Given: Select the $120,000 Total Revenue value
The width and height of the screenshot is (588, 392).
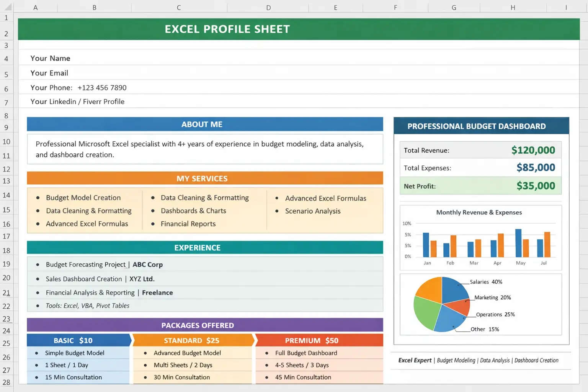Looking at the screenshot, I should click(x=533, y=150).
